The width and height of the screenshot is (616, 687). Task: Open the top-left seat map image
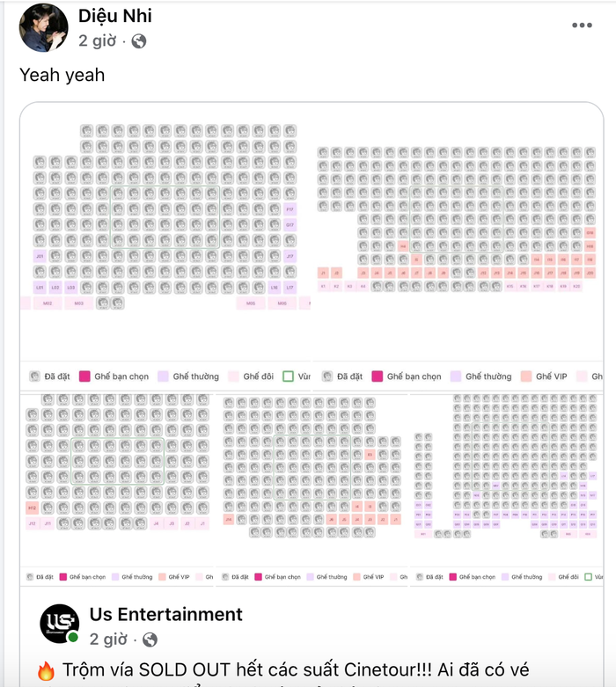tap(165, 246)
